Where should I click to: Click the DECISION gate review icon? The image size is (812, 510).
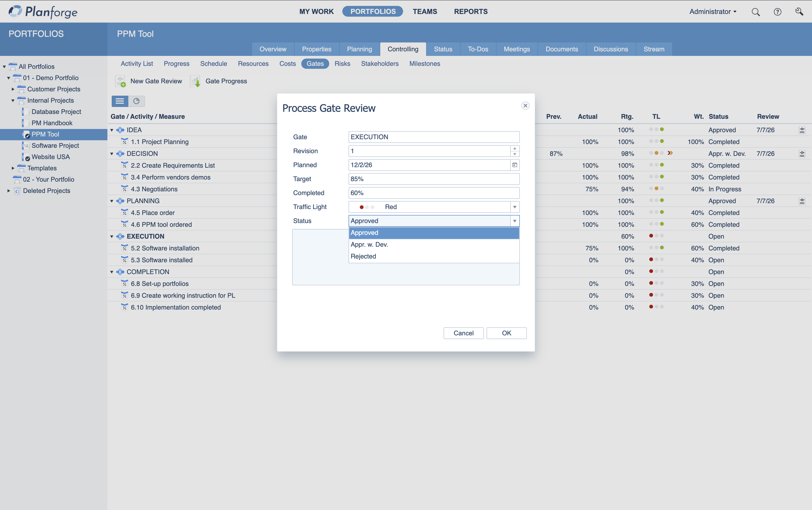tap(802, 154)
